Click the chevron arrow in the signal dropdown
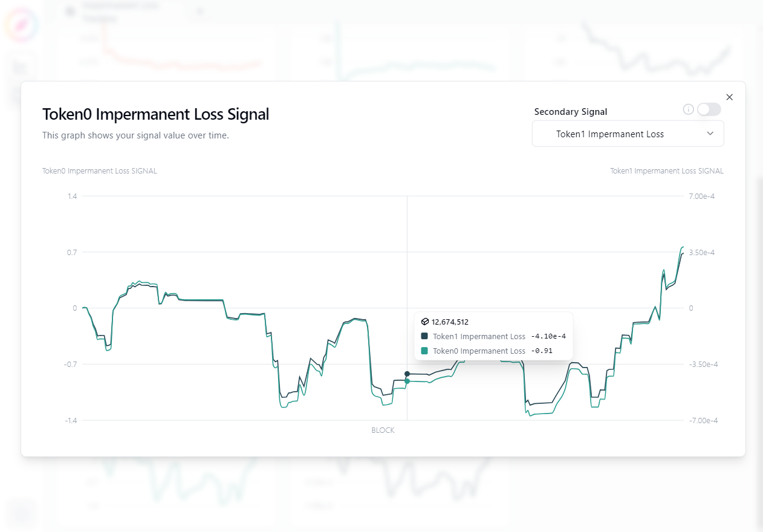This screenshot has width=763, height=532. (710, 134)
